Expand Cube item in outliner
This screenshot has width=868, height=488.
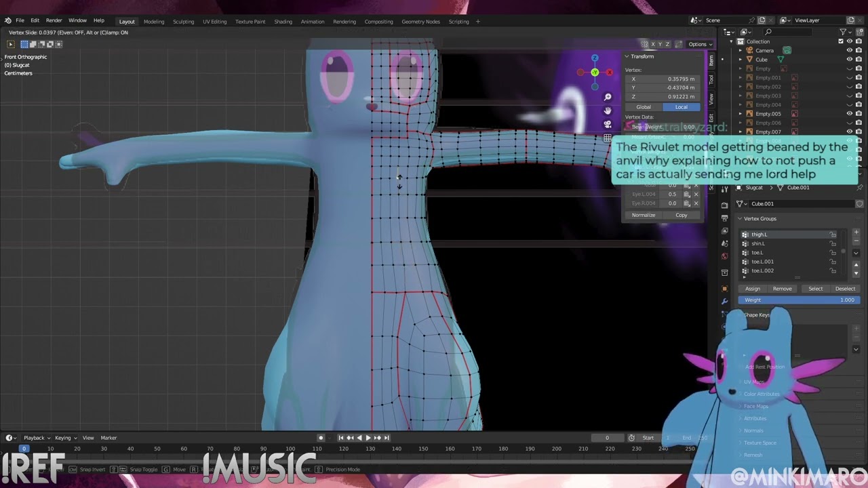tap(741, 60)
